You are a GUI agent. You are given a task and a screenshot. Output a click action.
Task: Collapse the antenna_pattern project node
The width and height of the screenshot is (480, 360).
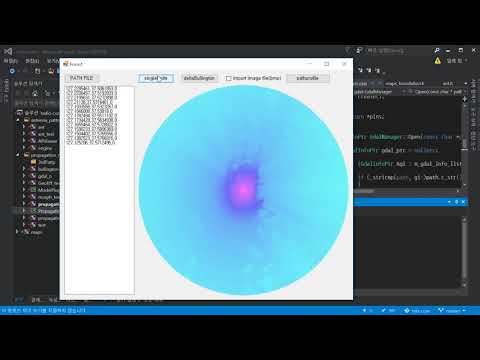tap(18, 120)
